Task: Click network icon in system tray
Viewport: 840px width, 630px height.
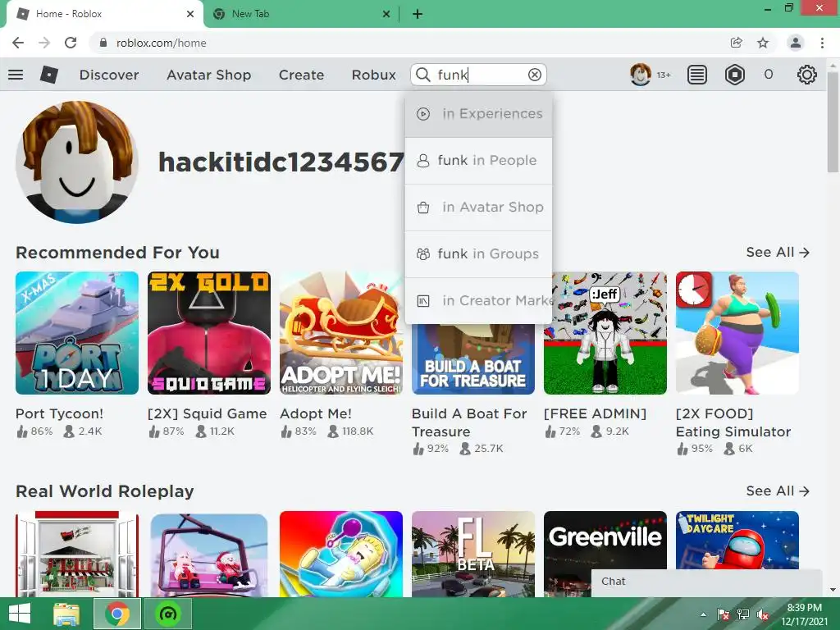Action: point(743,614)
